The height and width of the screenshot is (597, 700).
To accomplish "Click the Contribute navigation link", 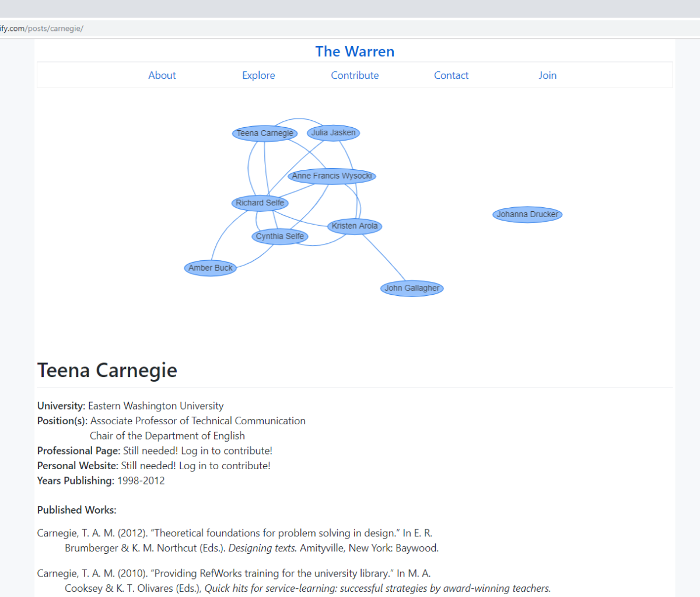I will [x=355, y=75].
